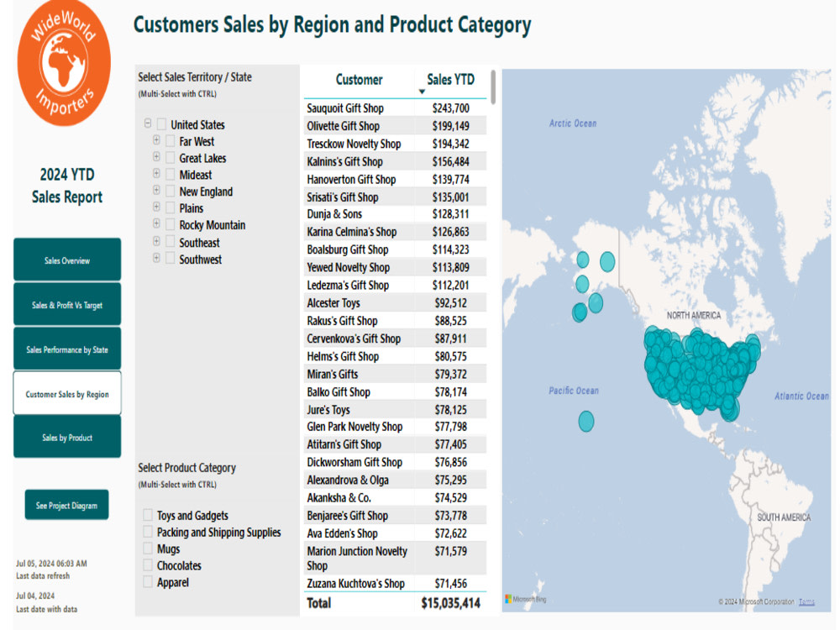Select Olivette Gift Shop row
Viewport: 840px width, 630px height.
tap(395, 126)
